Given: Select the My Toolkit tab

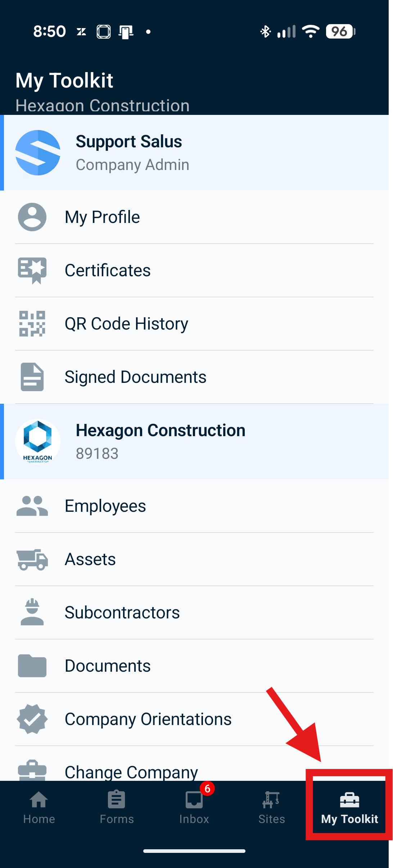Looking at the screenshot, I should 349,807.
